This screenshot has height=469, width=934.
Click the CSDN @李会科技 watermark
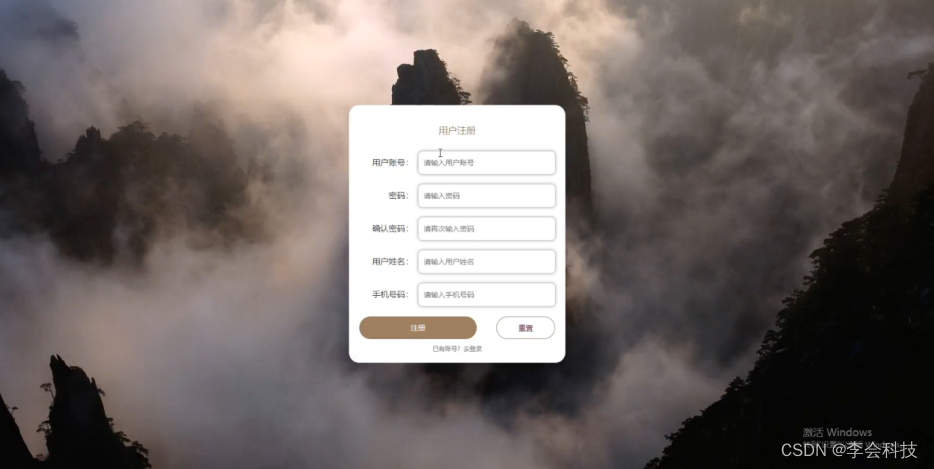click(x=849, y=451)
